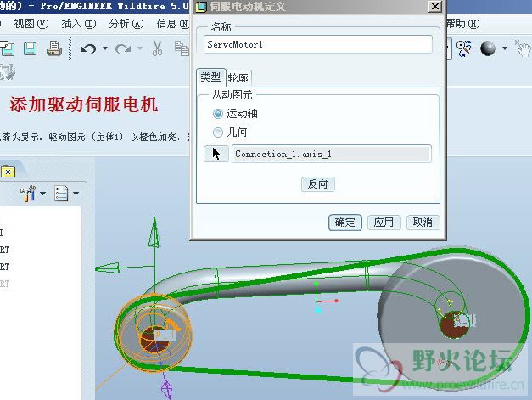Open the 分析(A) menu
Image resolution: width=532 pixels, height=400 pixels.
click(126, 24)
